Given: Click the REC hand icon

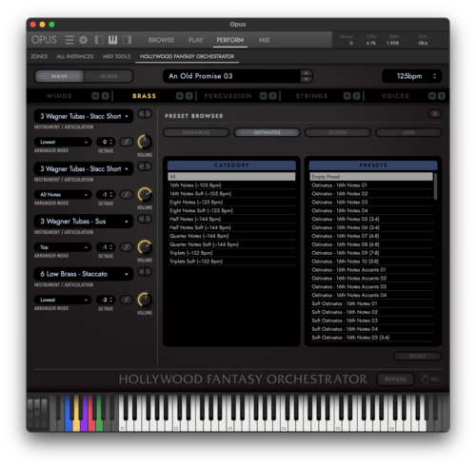Looking at the screenshot, I should tap(425, 379).
